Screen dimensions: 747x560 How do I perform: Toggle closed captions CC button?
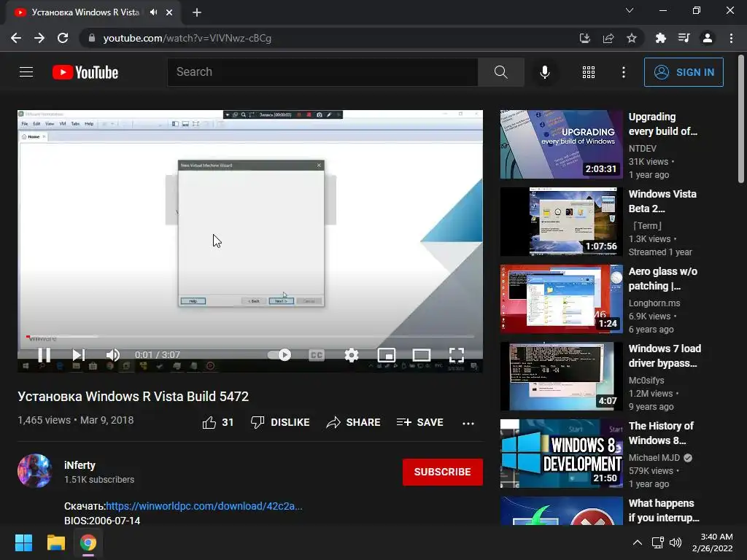[x=317, y=355]
